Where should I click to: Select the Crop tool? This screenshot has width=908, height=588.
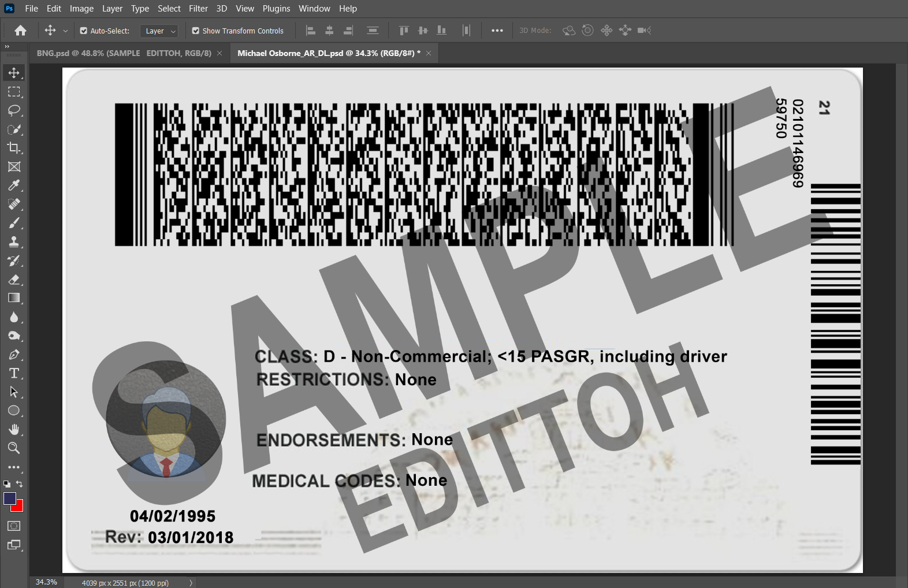14,148
